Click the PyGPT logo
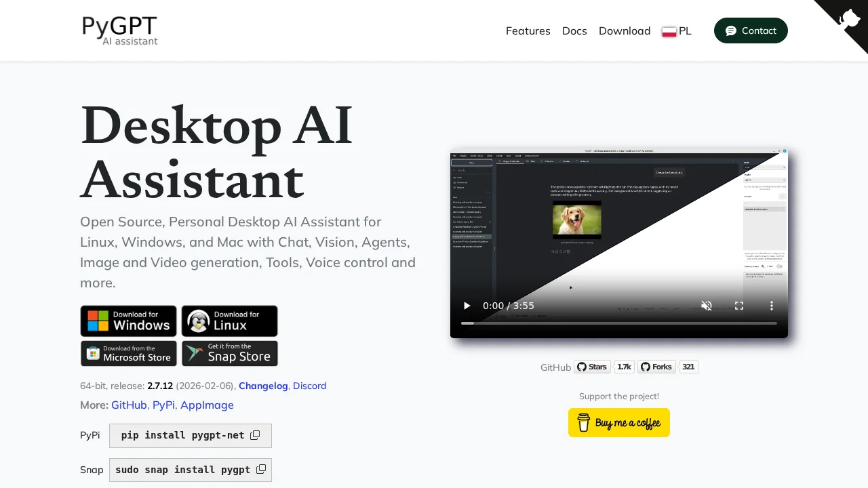 120,30
